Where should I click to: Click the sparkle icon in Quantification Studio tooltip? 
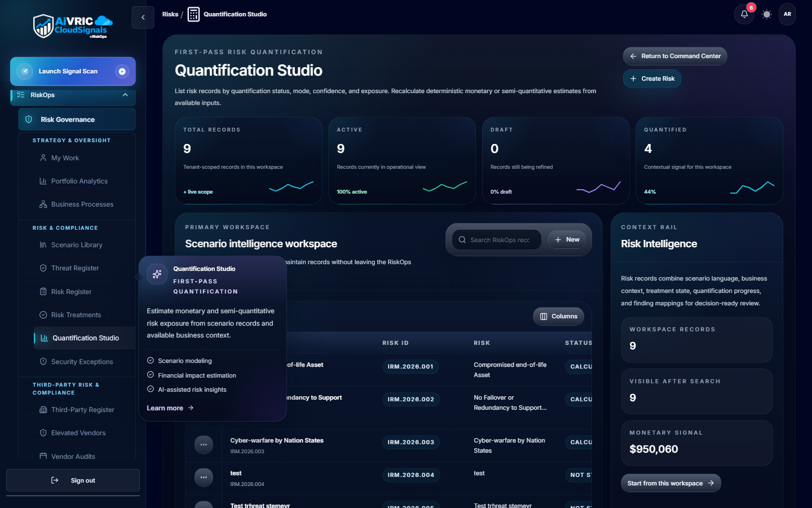pyautogui.click(x=157, y=274)
